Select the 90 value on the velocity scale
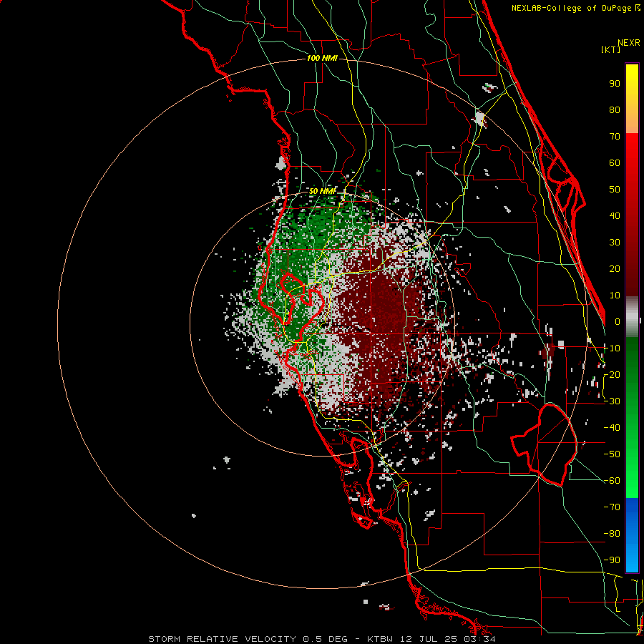This screenshot has height=644, width=644. [615, 84]
